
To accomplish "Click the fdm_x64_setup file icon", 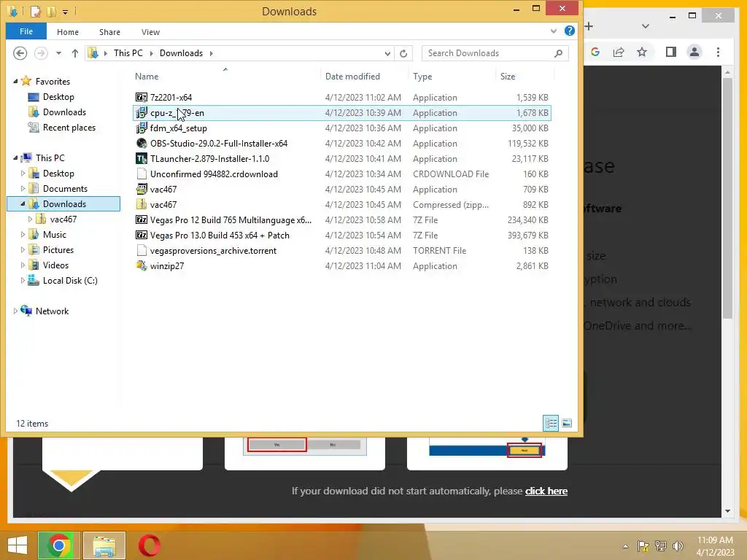I will [142, 128].
